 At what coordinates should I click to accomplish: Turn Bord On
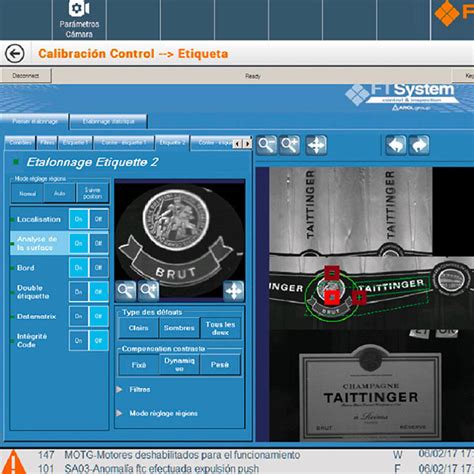coord(79,267)
